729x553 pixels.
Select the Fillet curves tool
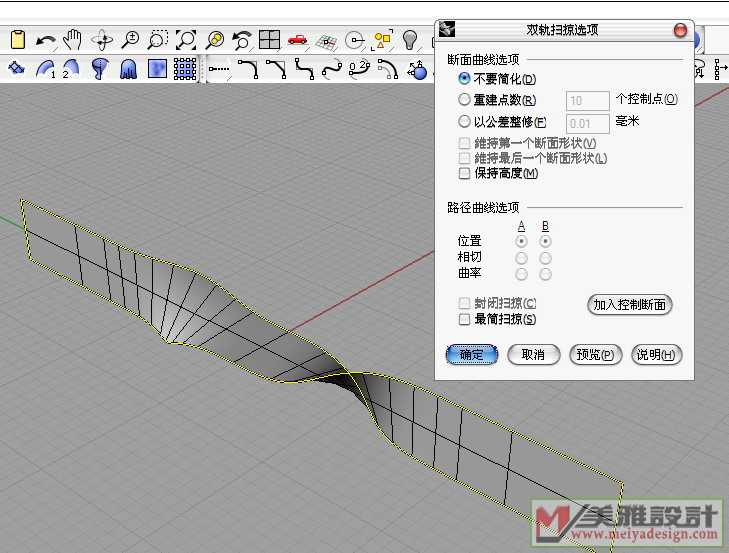pos(248,69)
